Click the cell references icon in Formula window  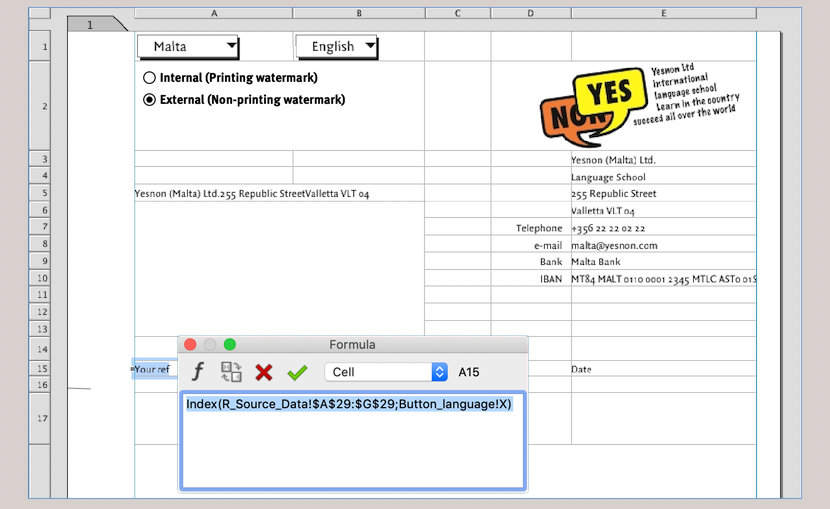[231, 372]
